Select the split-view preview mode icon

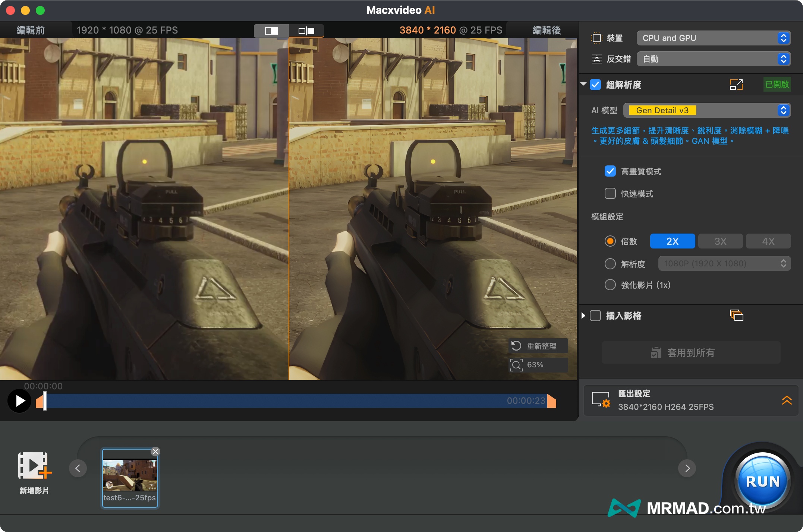[306, 31]
